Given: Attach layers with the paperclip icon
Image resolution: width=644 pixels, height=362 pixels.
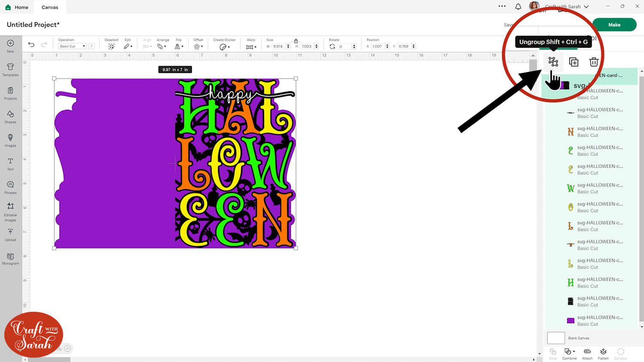Looking at the screenshot, I should tap(587, 353).
